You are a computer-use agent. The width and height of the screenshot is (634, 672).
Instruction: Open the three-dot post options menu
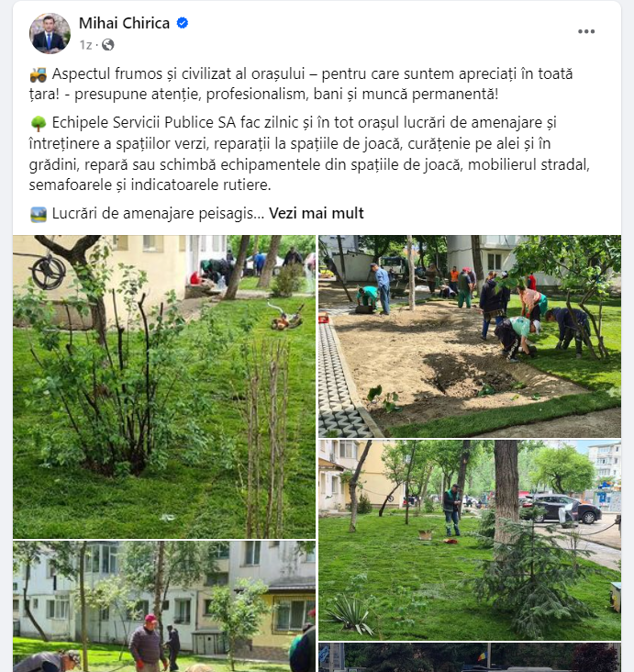(586, 31)
